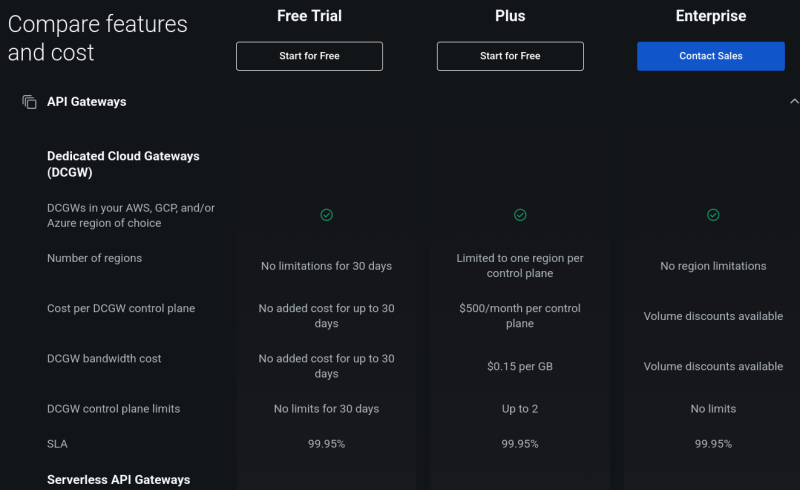The image size is (800, 490).
Task: Click the Number of regions row label
Action: [94, 258]
